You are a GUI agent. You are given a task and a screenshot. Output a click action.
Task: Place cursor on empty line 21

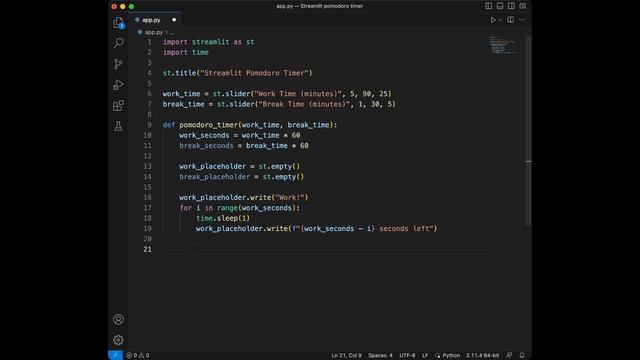click(x=325, y=249)
